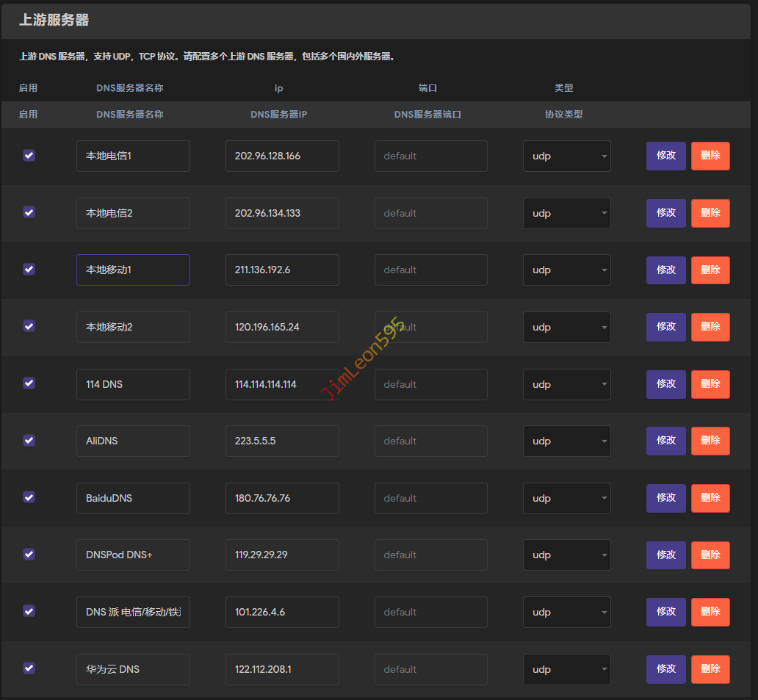Click the port field for 本地电信1
The height and width of the screenshot is (700, 758).
[430, 156]
